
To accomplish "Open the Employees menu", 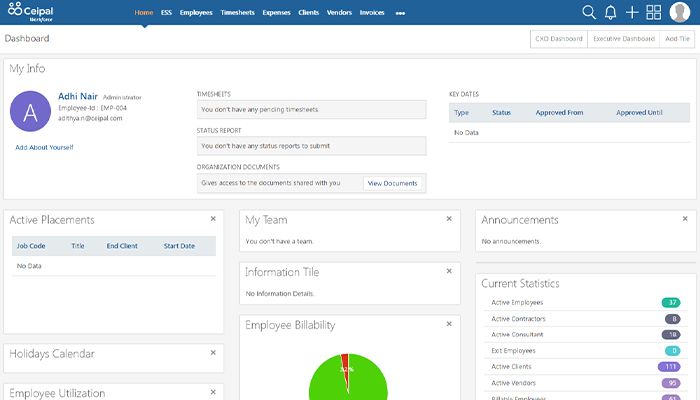I will pyautogui.click(x=196, y=13).
